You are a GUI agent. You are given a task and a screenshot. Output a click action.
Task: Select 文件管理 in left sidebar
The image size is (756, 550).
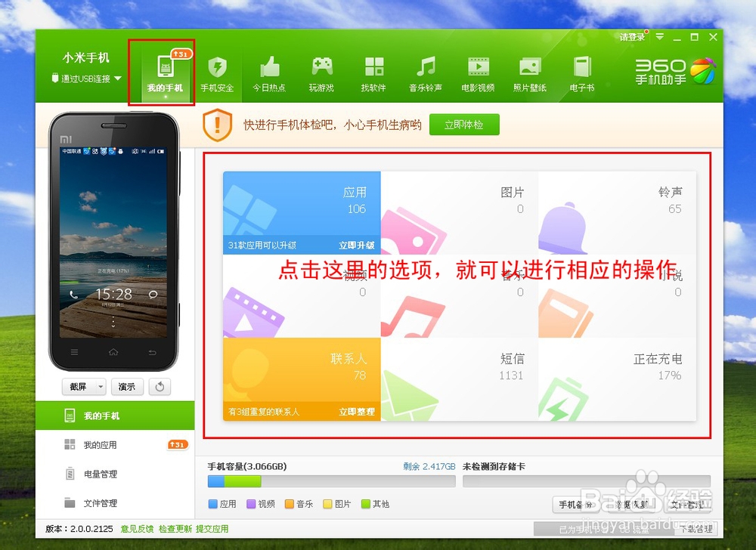tap(115, 503)
